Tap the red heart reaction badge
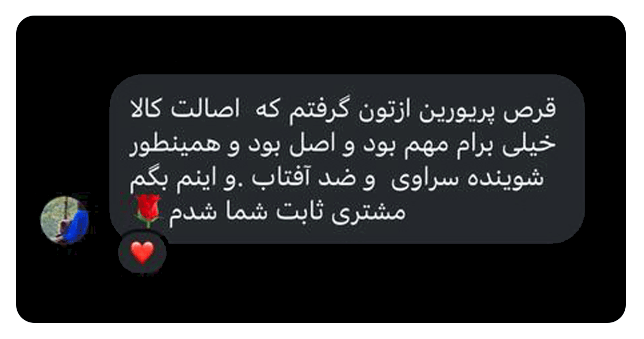The width and height of the screenshot is (644, 339). pos(143,253)
